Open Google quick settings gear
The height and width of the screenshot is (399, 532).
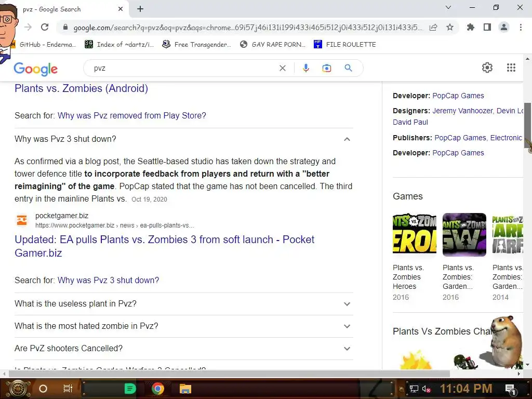point(487,68)
